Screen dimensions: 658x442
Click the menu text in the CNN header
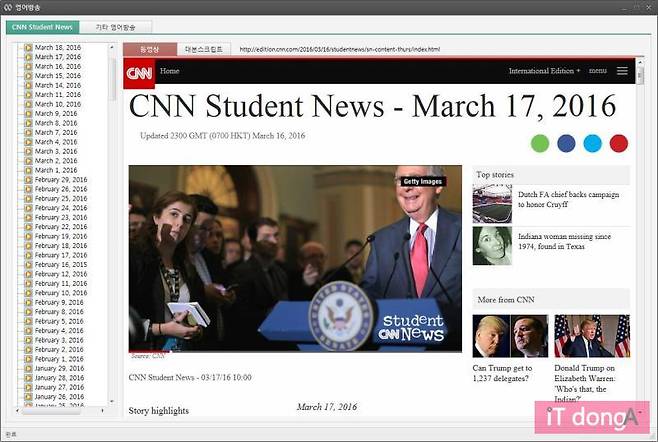[598, 71]
